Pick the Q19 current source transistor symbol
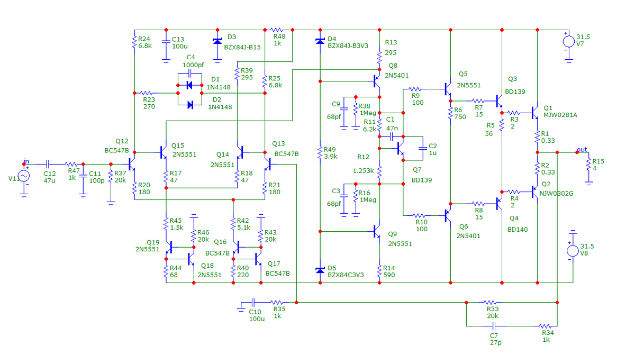The height and width of the screenshot is (364, 635). (x=169, y=247)
